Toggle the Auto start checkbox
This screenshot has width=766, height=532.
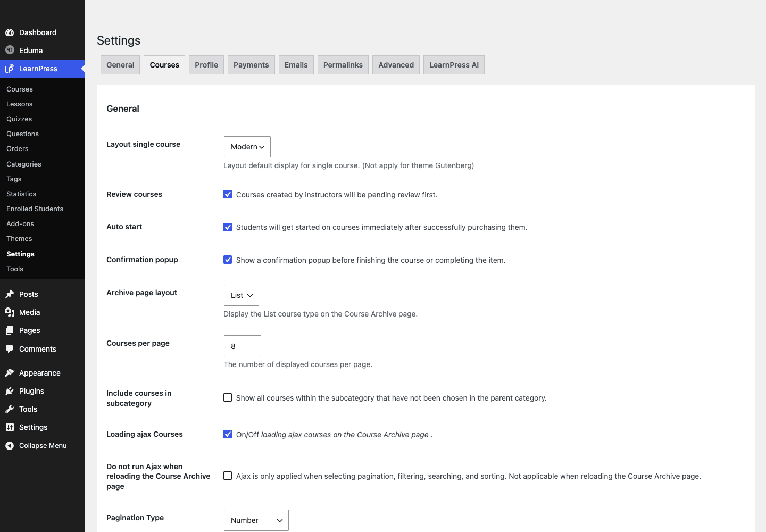coord(228,227)
